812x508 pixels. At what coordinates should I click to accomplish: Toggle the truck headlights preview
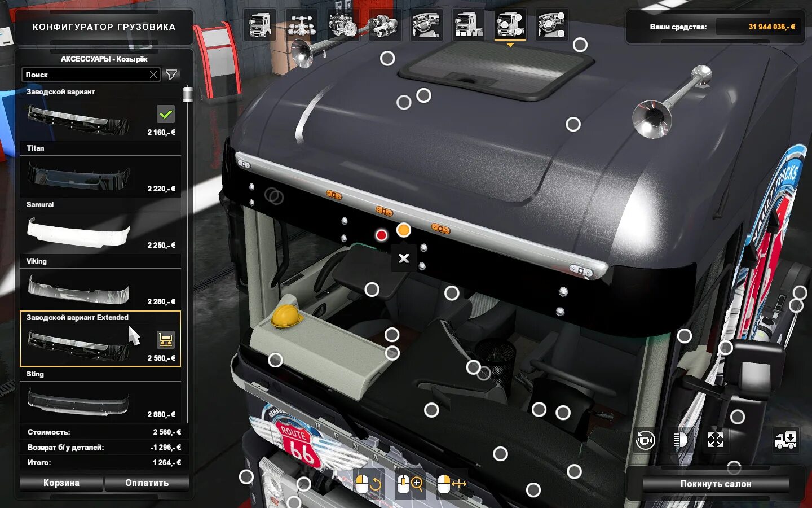[x=681, y=440]
